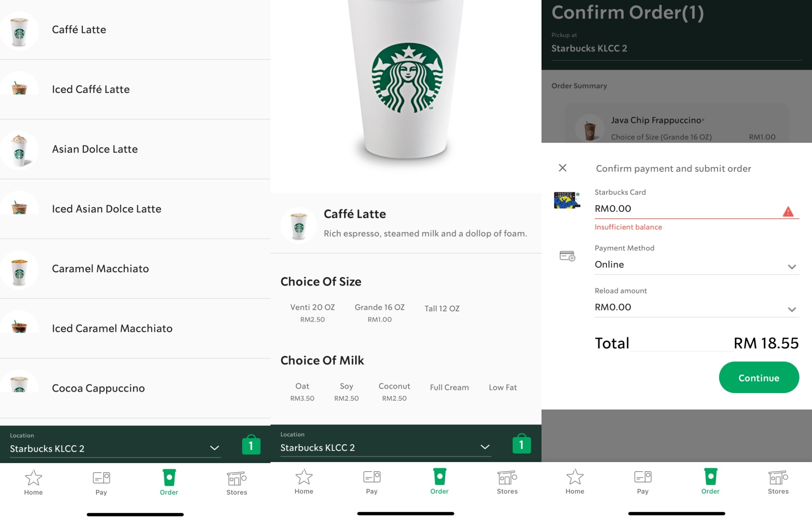Screen dimensions: 812x520
Task: Go to Home tab in right screen
Action: pyautogui.click(x=575, y=481)
